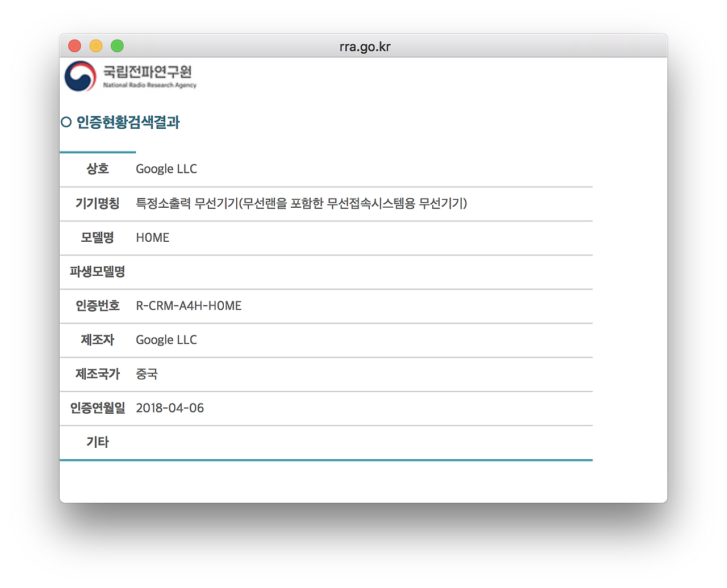Viewport: 727px width, 588px height.
Task: Click the R-CRM-A4H-HOME certification number
Action: click(x=189, y=305)
